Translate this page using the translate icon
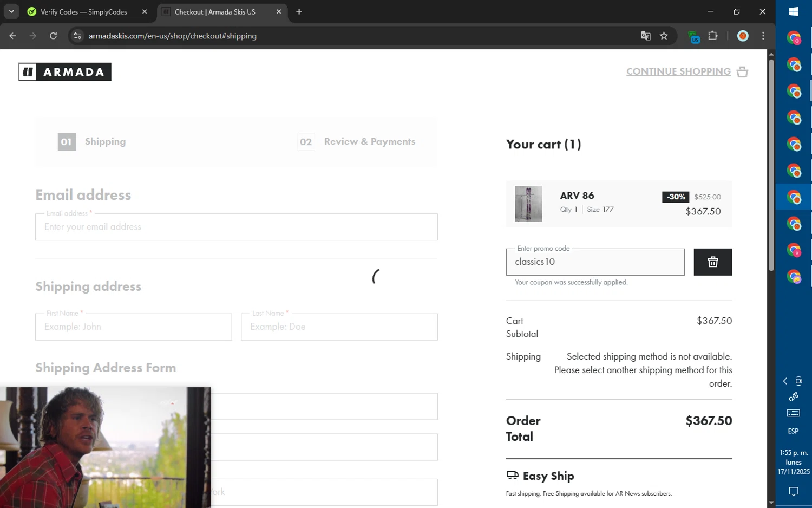This screenshot has width=812, height=508. point(646,36)
